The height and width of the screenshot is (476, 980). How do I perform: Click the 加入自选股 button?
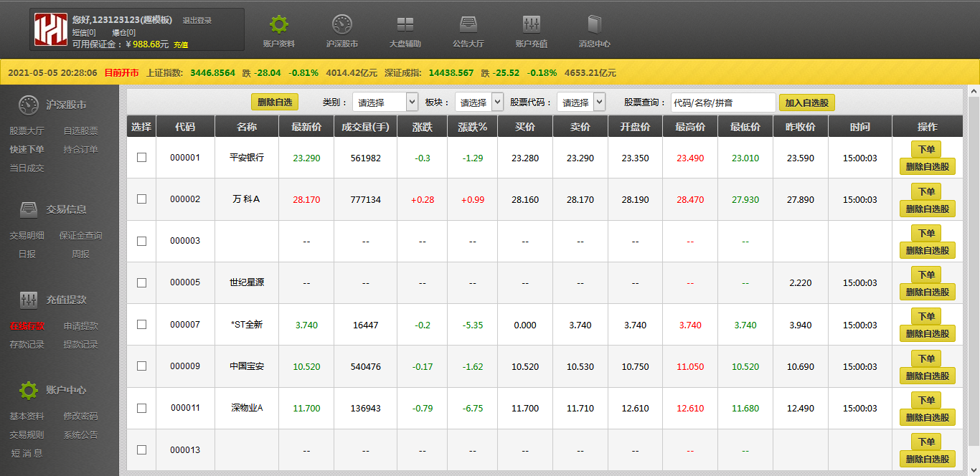pyautogui.click(x=806, y=103)
